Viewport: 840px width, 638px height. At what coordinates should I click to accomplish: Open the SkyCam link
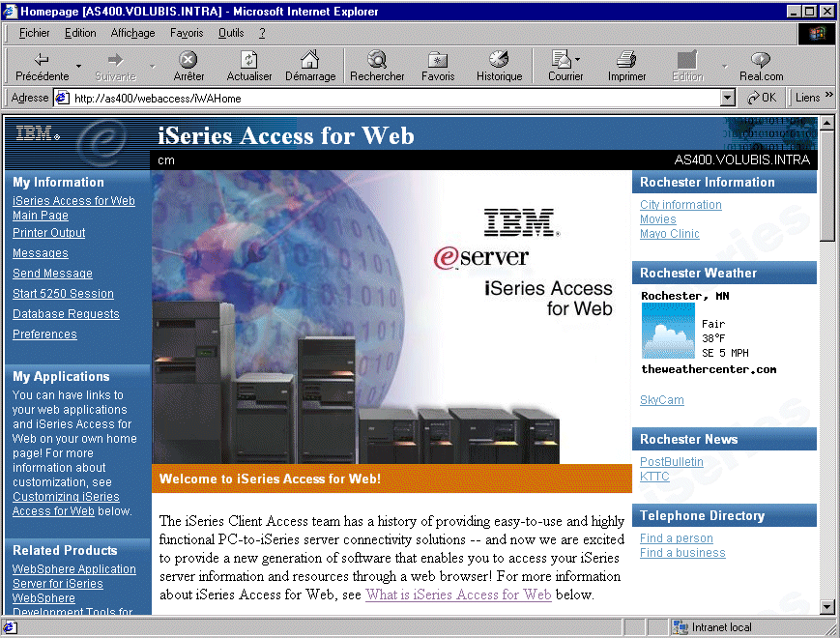coord(661,399)
